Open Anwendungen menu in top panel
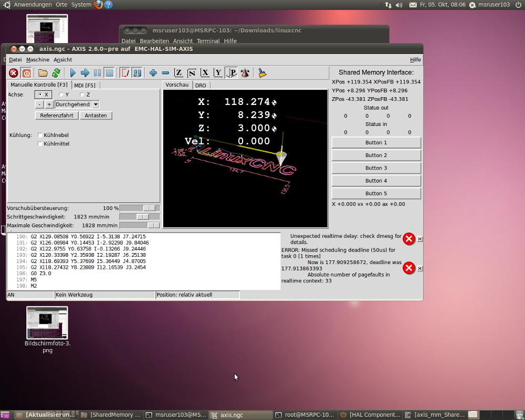 pyautogui.click(x=33, y=5)
